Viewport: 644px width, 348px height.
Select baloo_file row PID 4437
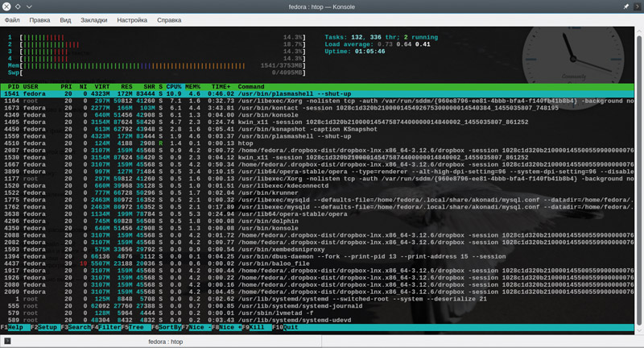(x=317, y=263)
